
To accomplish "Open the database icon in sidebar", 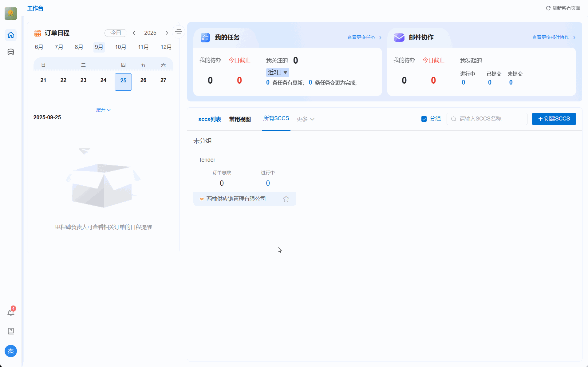I will 11,52.
